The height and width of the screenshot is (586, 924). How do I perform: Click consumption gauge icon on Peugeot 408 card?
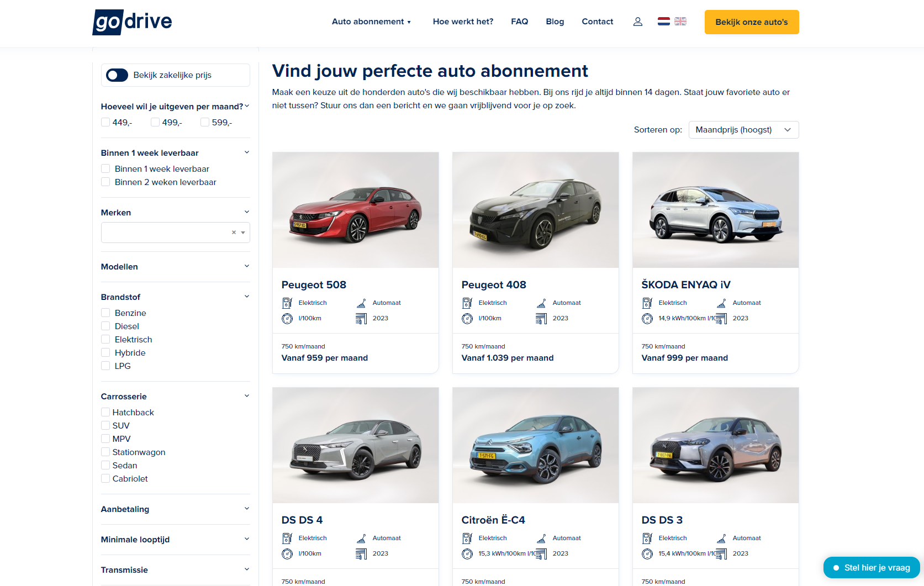click(467, 318)
